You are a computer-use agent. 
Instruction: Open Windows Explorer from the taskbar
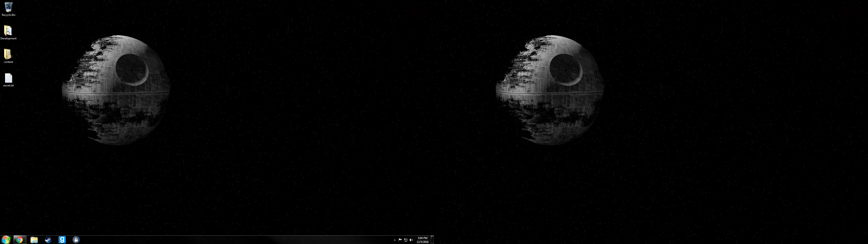click(34, 240)
